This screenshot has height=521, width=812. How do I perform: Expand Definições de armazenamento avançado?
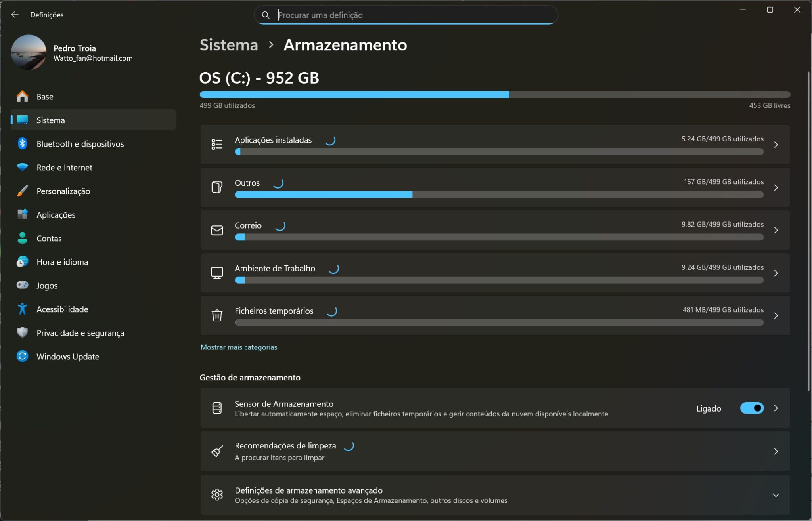776,495
